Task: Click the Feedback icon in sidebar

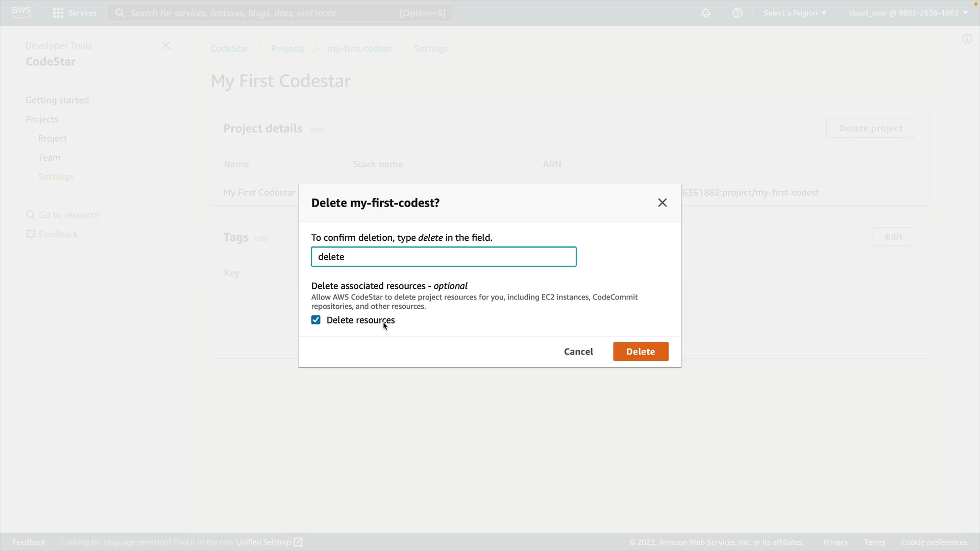Action: pyautogui.click(x=31, y=234)
